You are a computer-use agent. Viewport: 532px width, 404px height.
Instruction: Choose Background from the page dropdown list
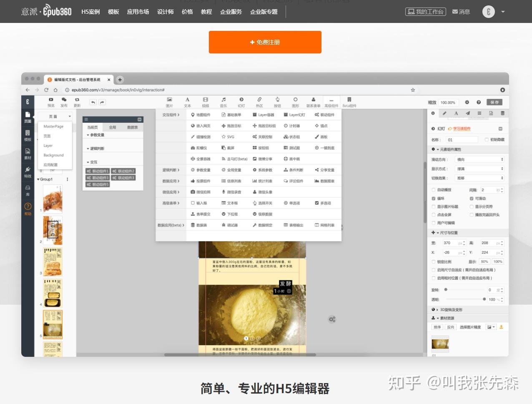pos(53,155)
